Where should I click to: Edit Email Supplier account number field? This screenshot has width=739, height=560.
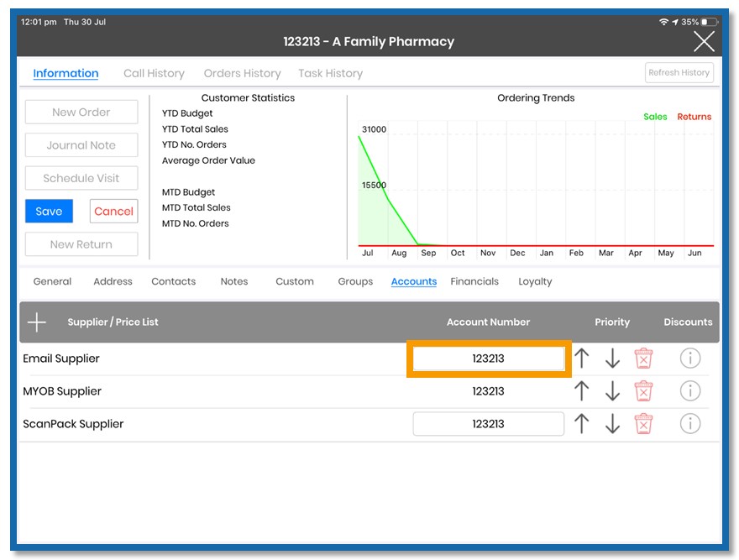point(488,359)
